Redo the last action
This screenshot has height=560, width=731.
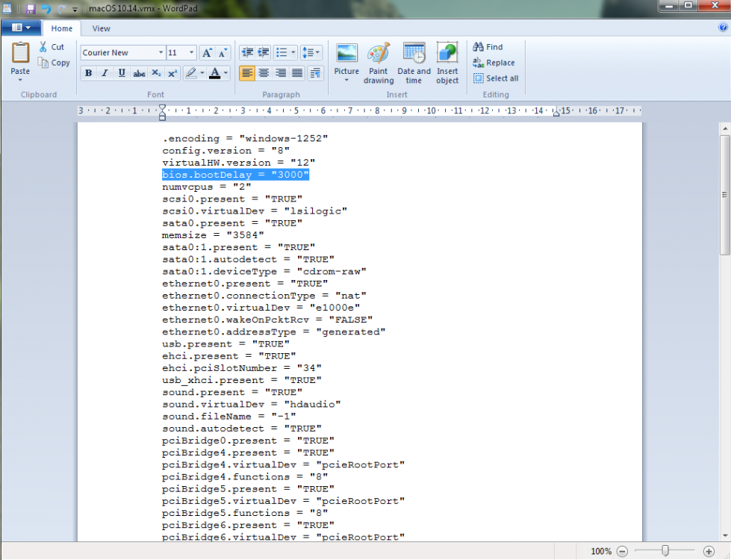click(x=61, y=8)
